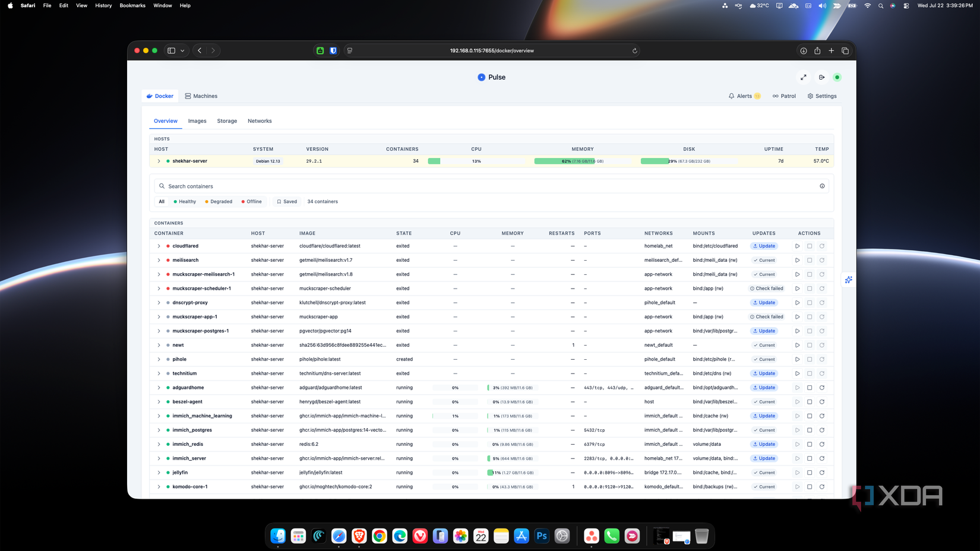This screenshot has width=980, height=551.
Task: Open the Safari sidebar dropdown chevron
Action: (182, 51)
